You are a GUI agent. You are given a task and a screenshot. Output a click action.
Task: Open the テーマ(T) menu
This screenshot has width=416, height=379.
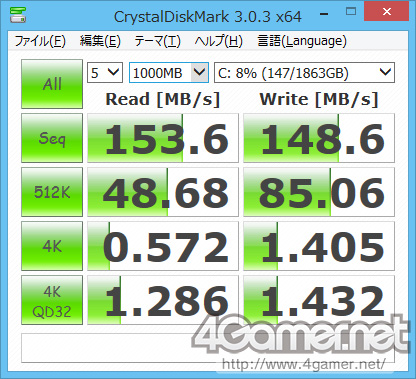[157, 41]
